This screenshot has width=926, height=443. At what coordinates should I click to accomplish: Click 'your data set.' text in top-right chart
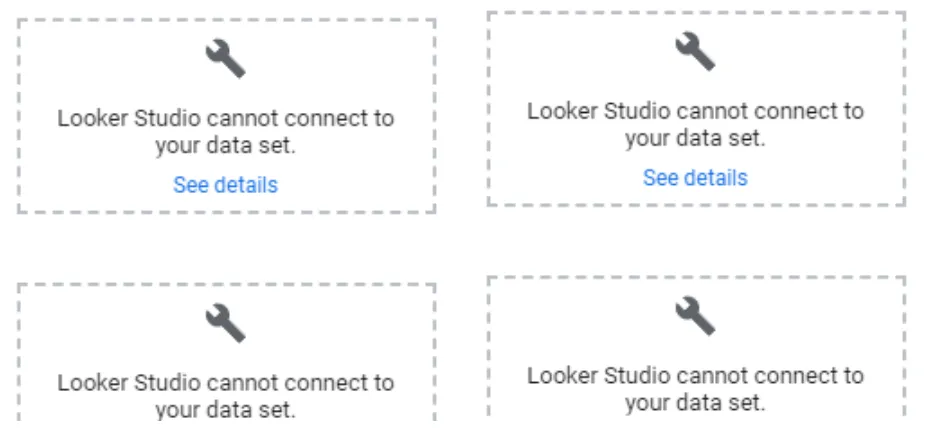(x=695, y=139)
